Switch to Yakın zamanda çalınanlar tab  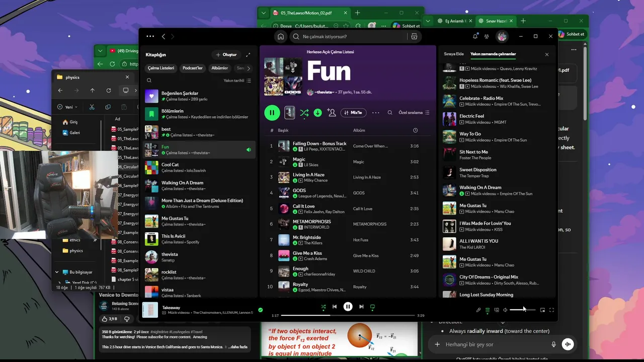[493, 54]
